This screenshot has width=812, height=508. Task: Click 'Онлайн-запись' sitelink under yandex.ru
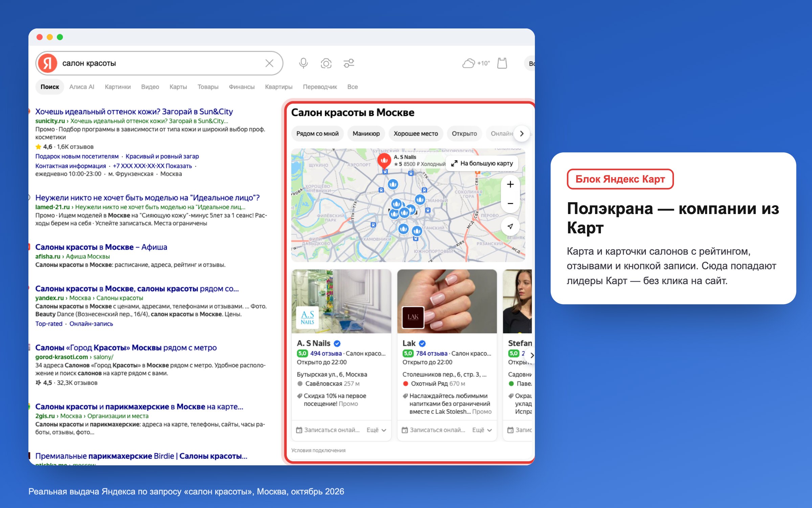[x=91, y=324]
